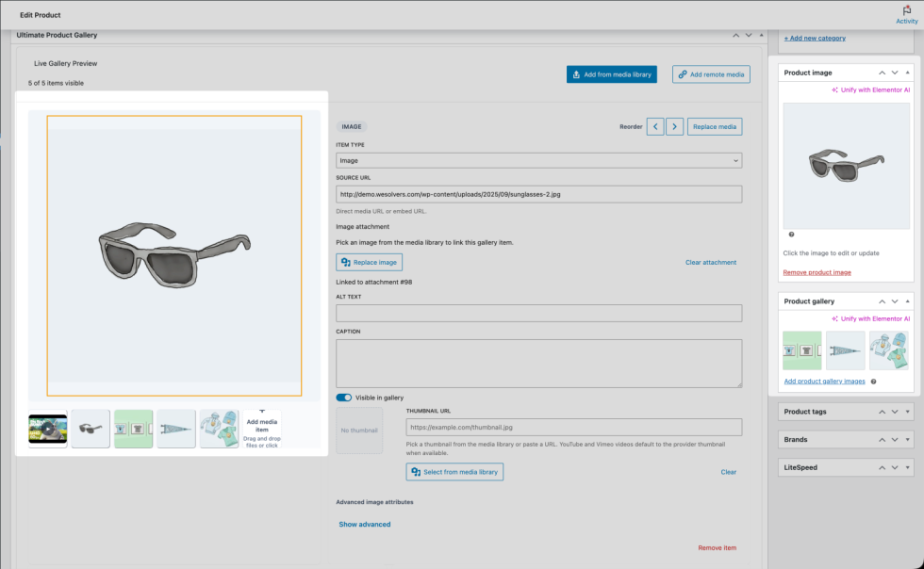The image size is (924, 569).
Task: Select the video thumbnail in gallery strip
Action: tap(48, 429)
